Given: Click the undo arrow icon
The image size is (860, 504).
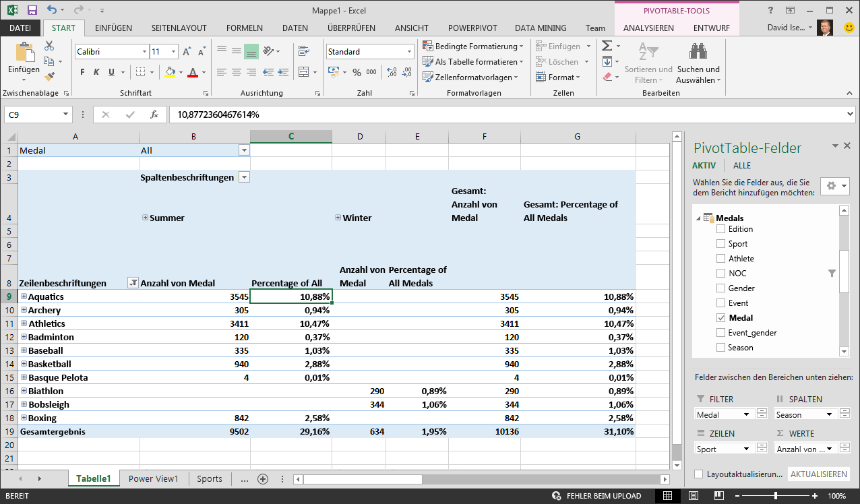Looking at the screenshot, I should pos(53,10).
